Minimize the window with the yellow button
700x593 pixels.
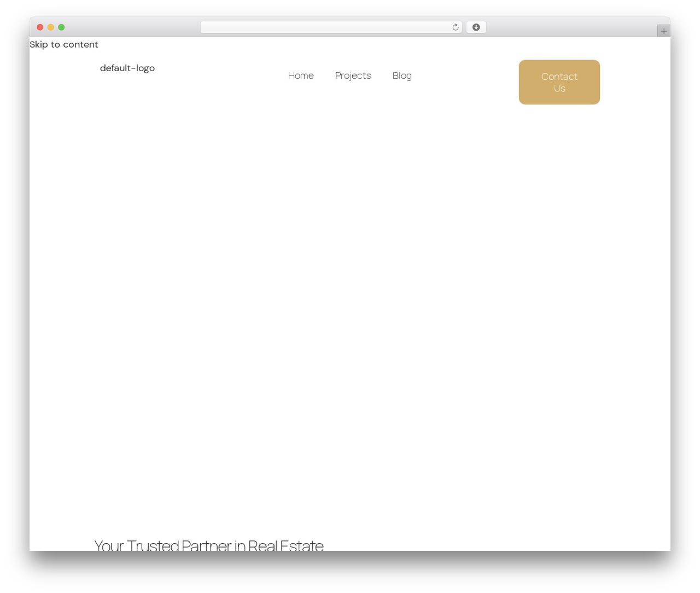[x=51, y=27]
